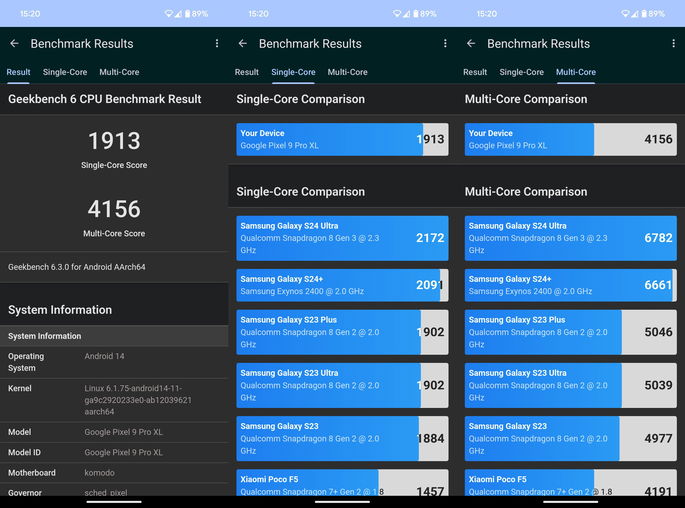685x508 pixels.
Task: Tap back arrow on the Geekbench CPU Result screen
Action: pyautogui.click(x=14, y=44)
